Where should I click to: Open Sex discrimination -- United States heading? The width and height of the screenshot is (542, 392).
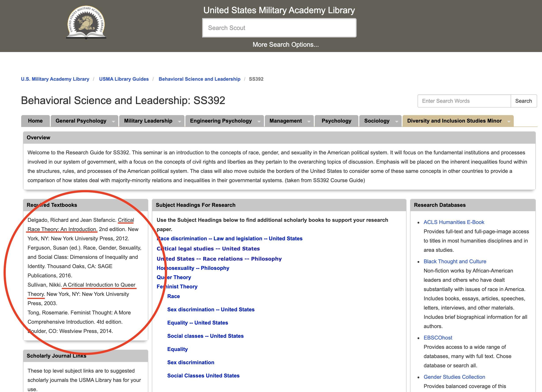point(211,310)
